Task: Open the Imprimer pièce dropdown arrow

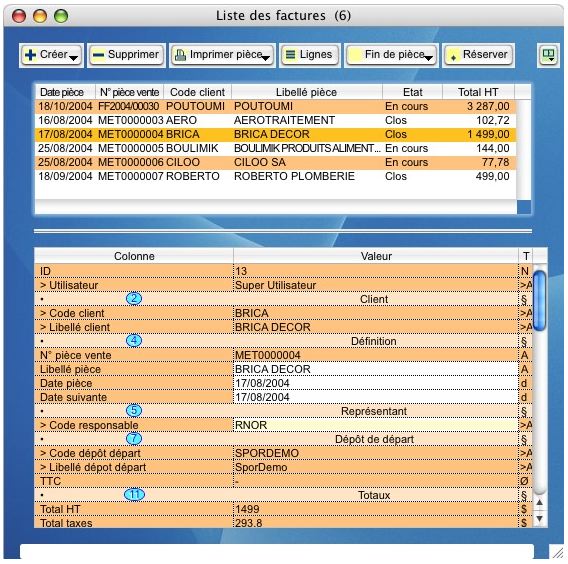Action: [266, 58]
